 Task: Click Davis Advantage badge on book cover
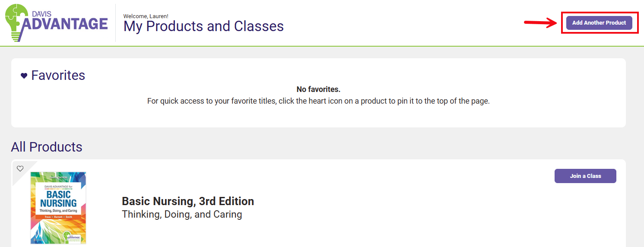coord(72,237)
